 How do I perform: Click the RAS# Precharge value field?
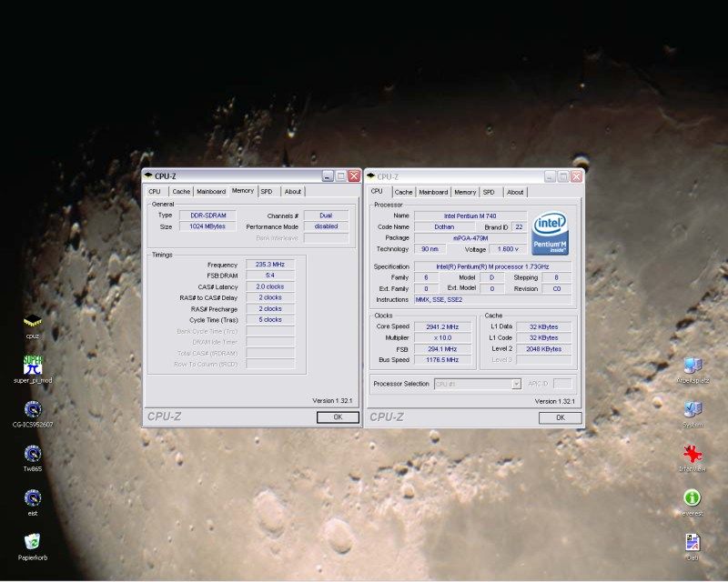[x=270, y=308]
